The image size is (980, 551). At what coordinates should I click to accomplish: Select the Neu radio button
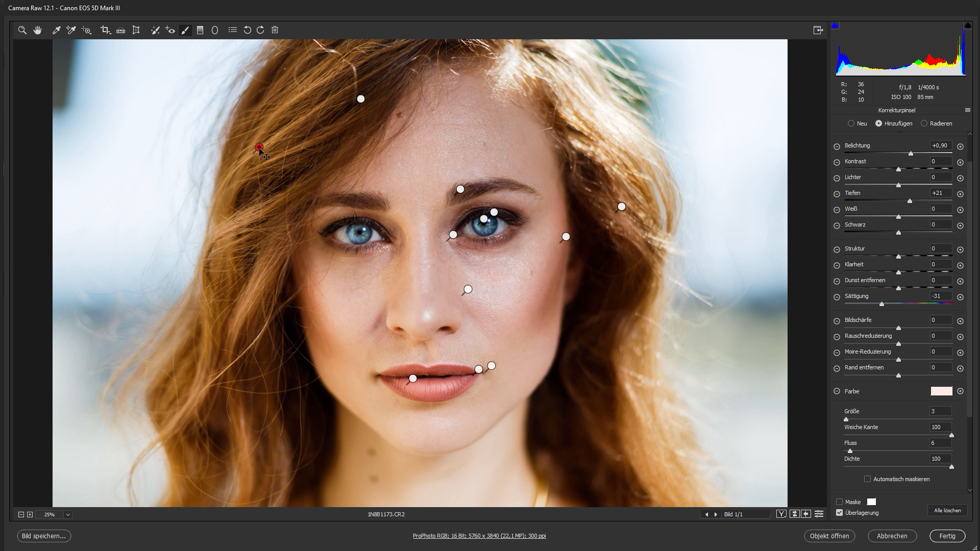coord(850,123)
